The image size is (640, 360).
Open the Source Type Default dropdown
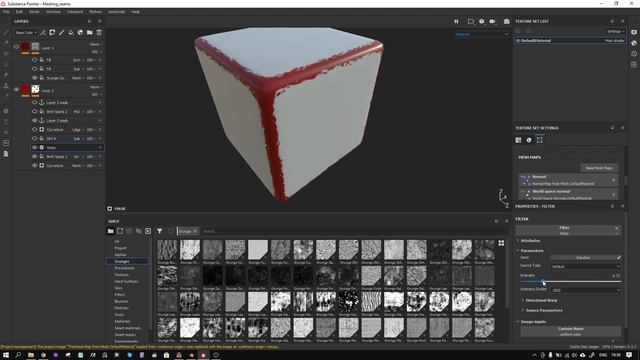[586, 267]
